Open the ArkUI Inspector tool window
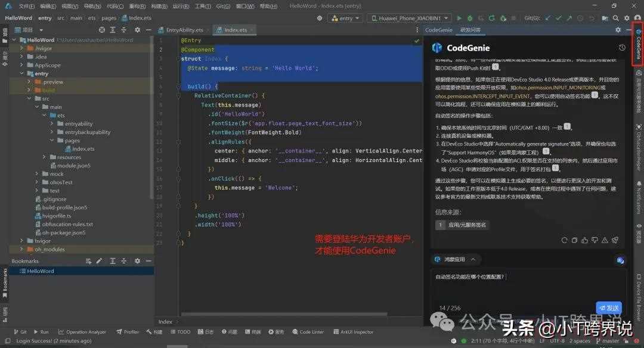644x348 pixels. (353, 332)
